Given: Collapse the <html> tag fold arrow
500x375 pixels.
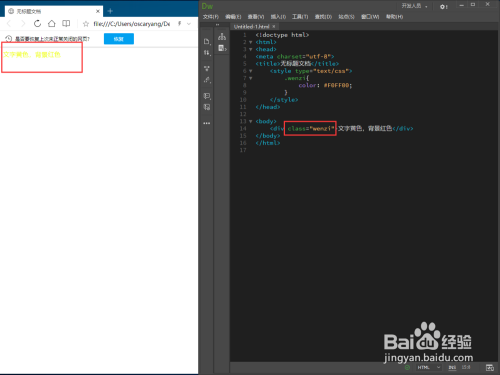Looking at the screenshot, I should (251, 42).
